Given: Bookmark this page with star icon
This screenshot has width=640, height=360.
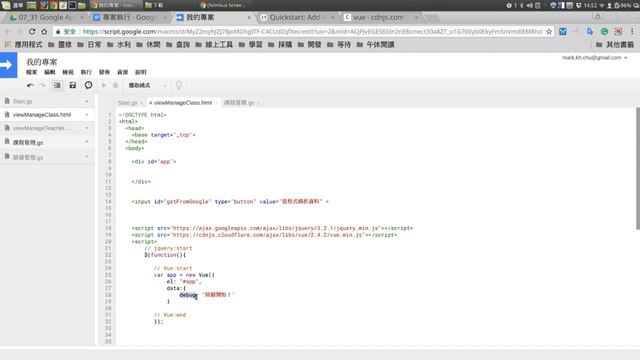Looking at the screenshot, I should click(549, 31).
